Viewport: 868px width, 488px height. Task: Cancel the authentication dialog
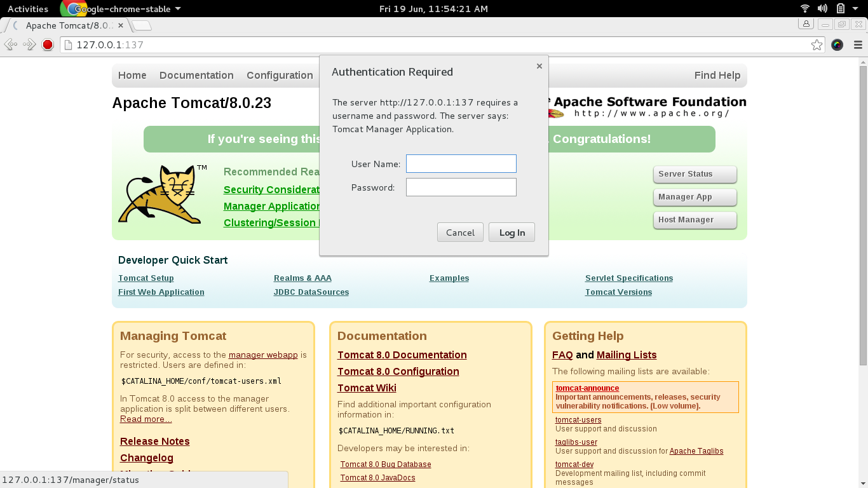[460, 233]
